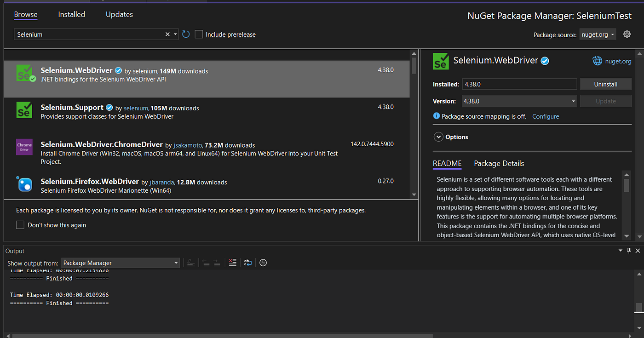This screenshot has height=338, width=644.
Task: Open Configure package source mapping link
Action: coord(546,116)
